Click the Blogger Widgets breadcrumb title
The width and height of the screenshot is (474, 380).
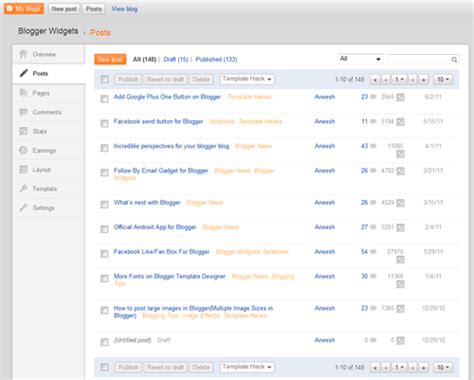pos(48,31)
